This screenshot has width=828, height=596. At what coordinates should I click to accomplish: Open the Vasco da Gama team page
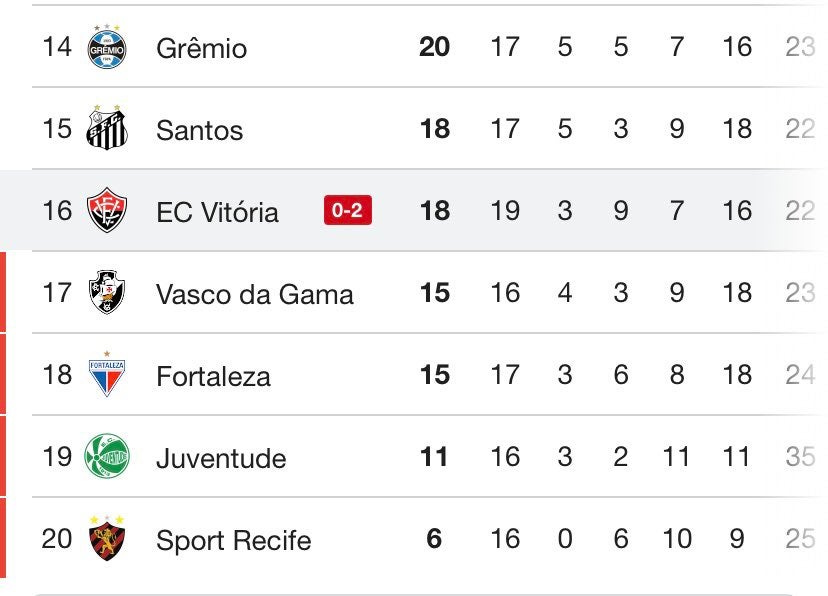pyautogui.click(x=255, y=294)
